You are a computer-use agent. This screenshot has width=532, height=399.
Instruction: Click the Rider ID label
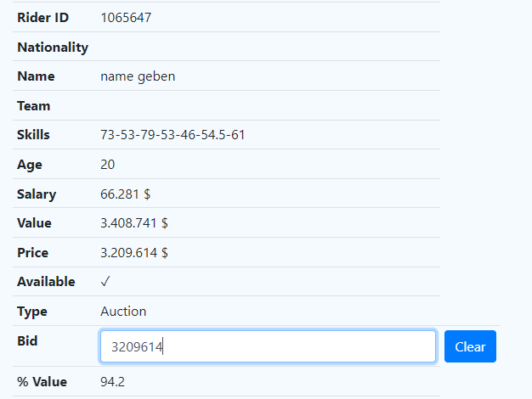point(43,17)
